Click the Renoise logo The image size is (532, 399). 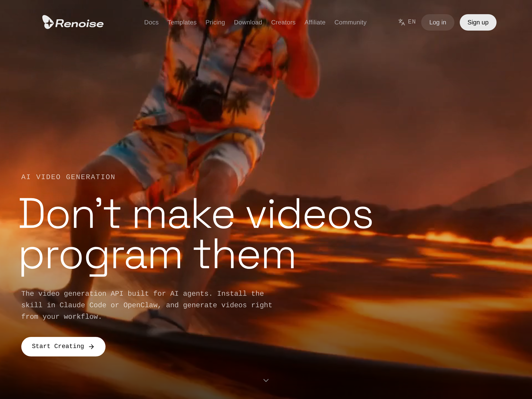[x=73, y=22]
